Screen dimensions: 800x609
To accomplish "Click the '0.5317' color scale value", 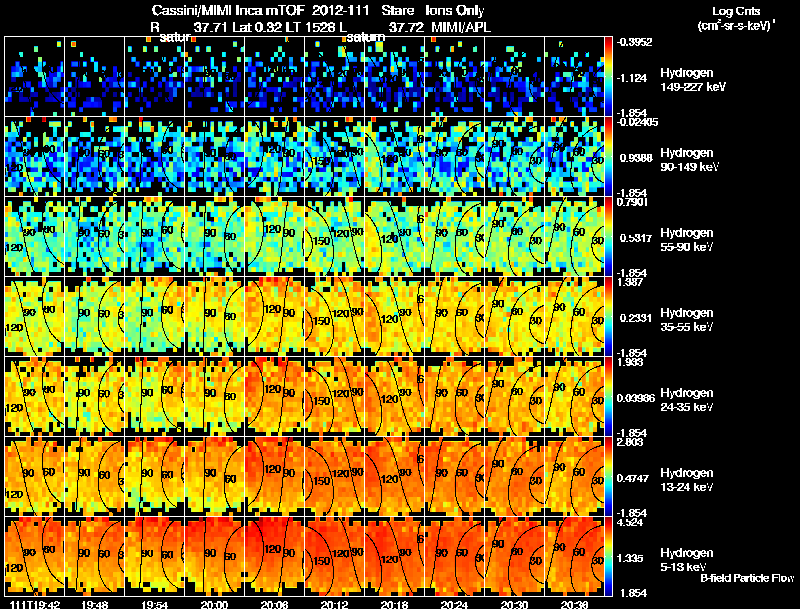I will (x=636, y=238).
